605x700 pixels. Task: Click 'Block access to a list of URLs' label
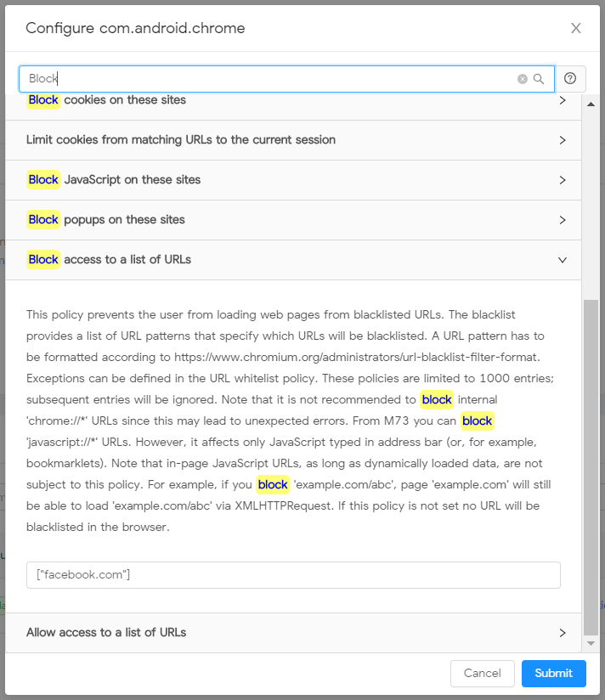click(109, 259)
